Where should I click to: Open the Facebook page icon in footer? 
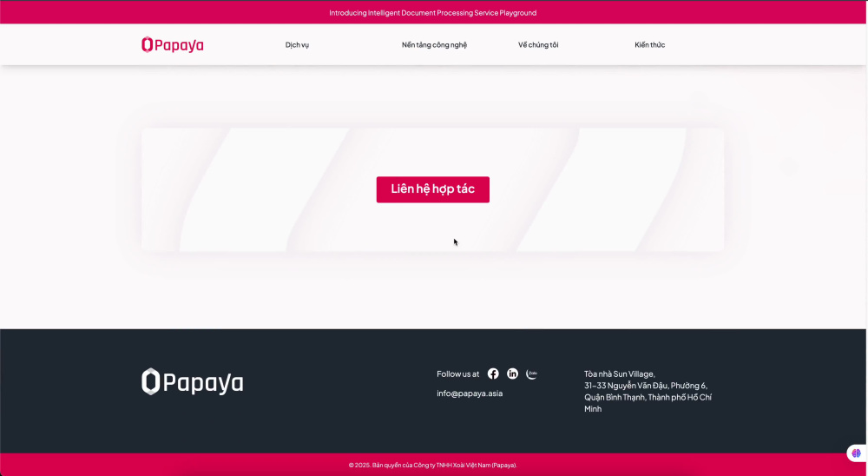[x=493, y=374]
